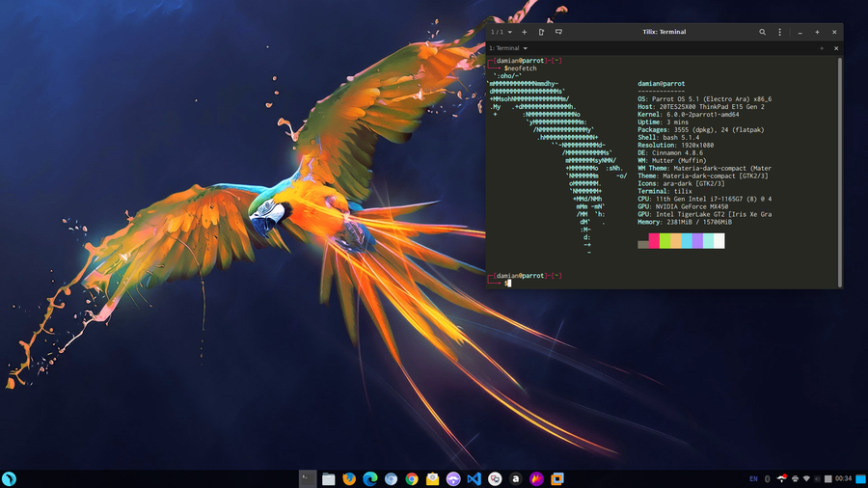This screenshot has width=868, height=488.
Task: Launch Visual Studio Code from the taskbar
Action: tap(474, 478)
